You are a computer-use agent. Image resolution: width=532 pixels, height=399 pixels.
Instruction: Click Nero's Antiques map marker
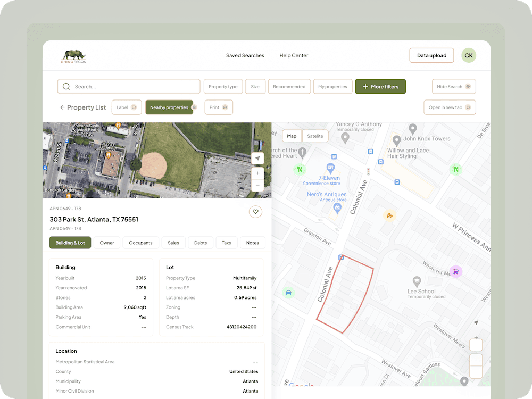tap(337, 209)
